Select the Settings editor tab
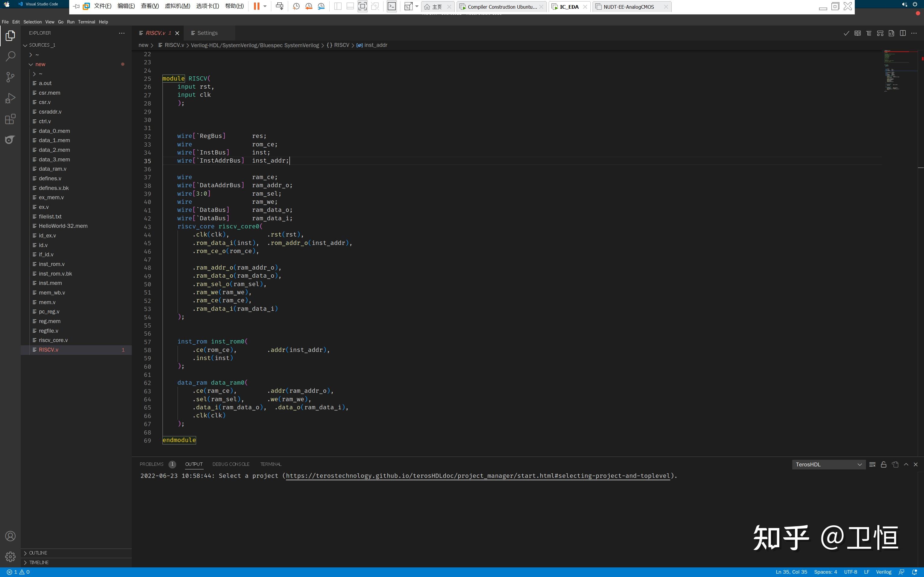The image size is (924, 577). point(208,33)
